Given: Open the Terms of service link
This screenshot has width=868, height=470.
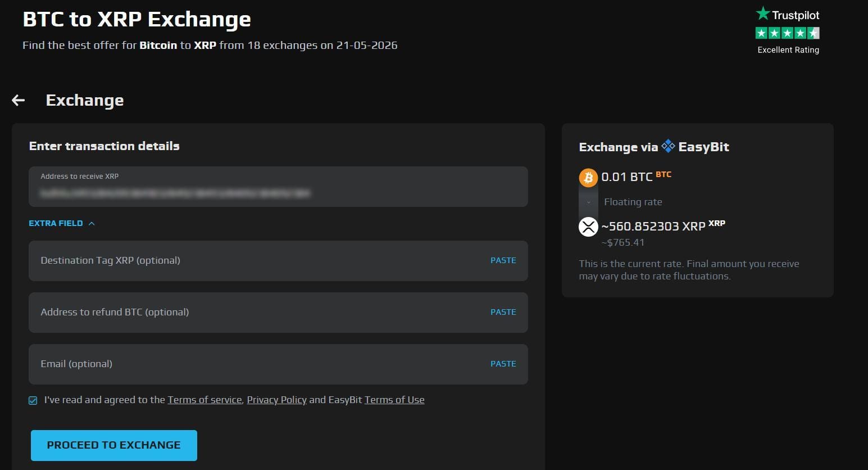Looking at the screenshot, I should pos(204,400).
